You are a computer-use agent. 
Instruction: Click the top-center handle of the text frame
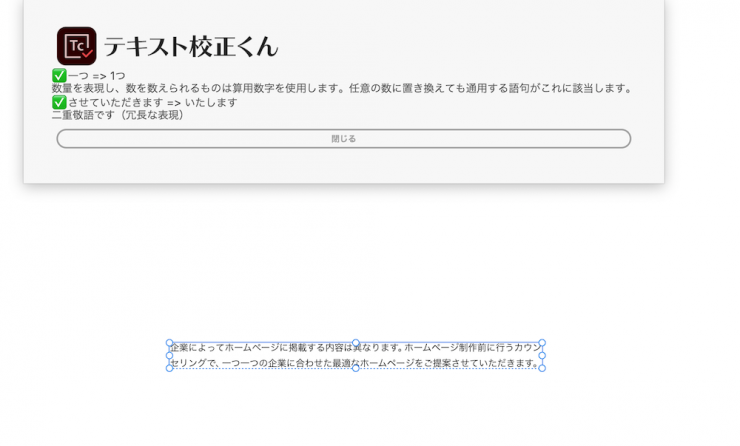(355, 343)
